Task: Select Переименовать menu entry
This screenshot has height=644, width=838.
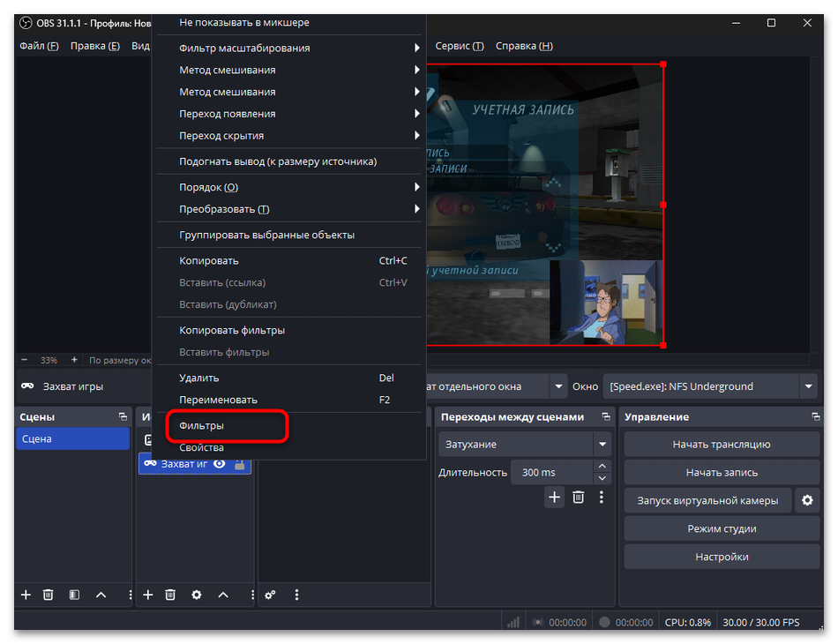Action: pos(289,400)
